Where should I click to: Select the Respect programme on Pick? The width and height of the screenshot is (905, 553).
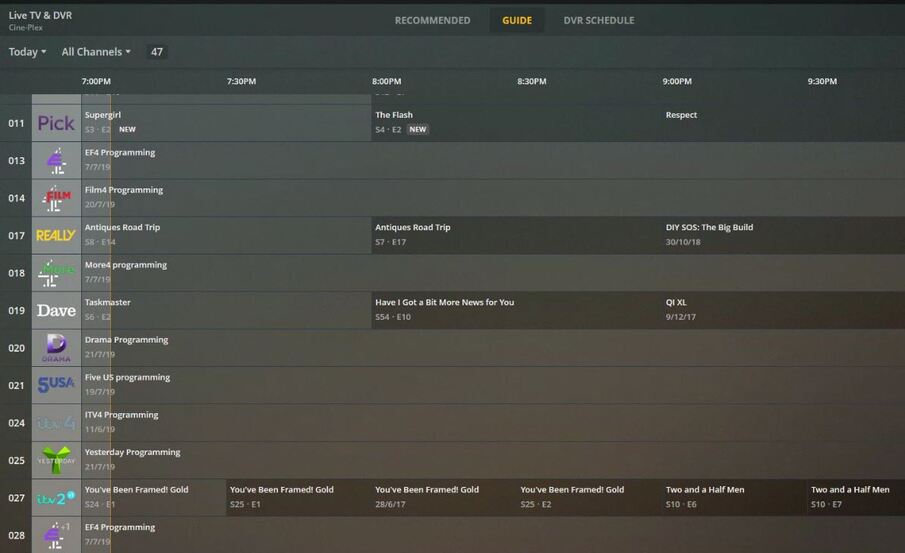point(783,123)
